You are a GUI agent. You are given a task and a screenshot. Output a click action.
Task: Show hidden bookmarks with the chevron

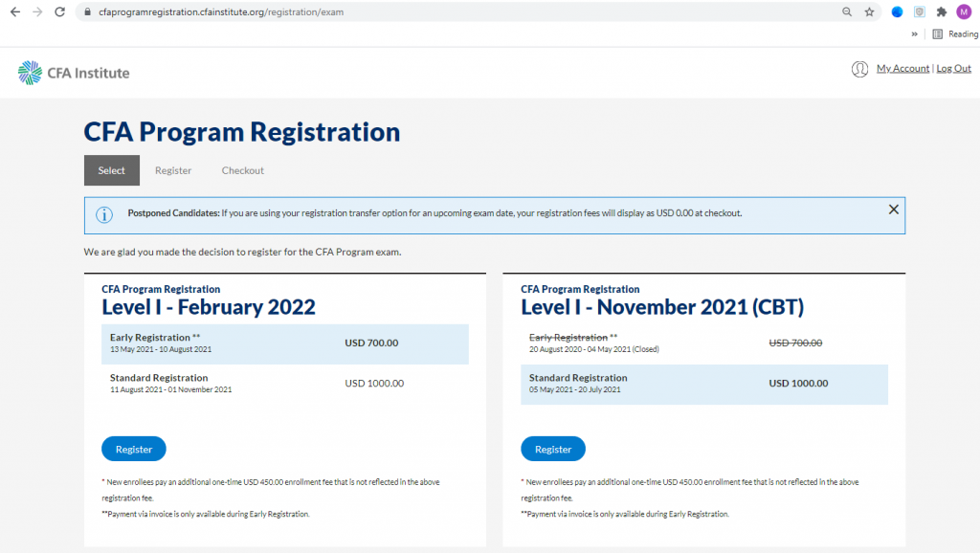click(x=914, y=34)
